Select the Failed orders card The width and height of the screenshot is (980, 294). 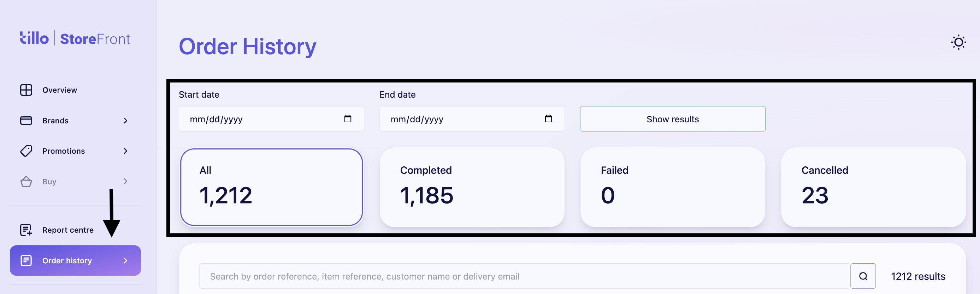(672, 187)
